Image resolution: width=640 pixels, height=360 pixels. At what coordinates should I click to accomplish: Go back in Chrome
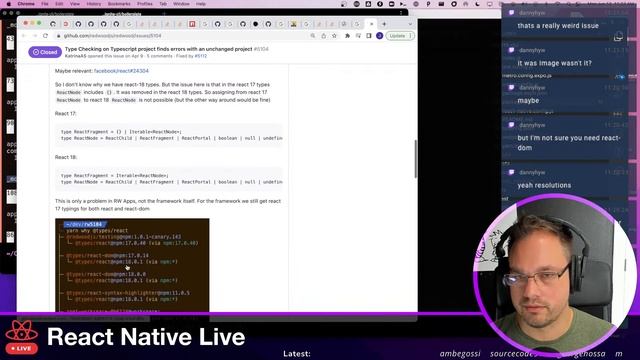pyautogui.click(x=24, y=36)
